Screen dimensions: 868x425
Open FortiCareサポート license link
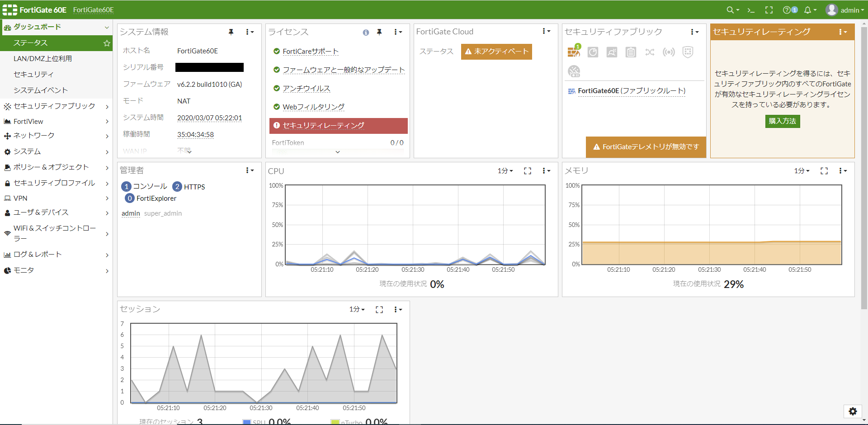[x=311, y=52]
